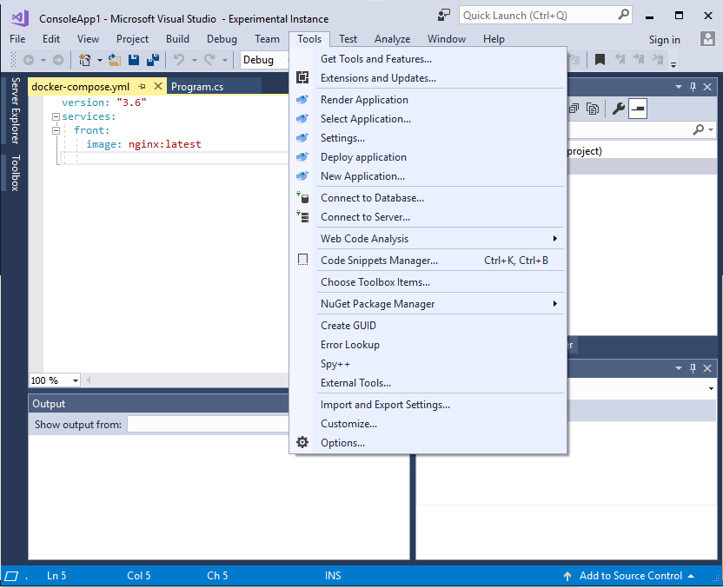Click Add to Source Control in status bar

(x=630, y=576)
